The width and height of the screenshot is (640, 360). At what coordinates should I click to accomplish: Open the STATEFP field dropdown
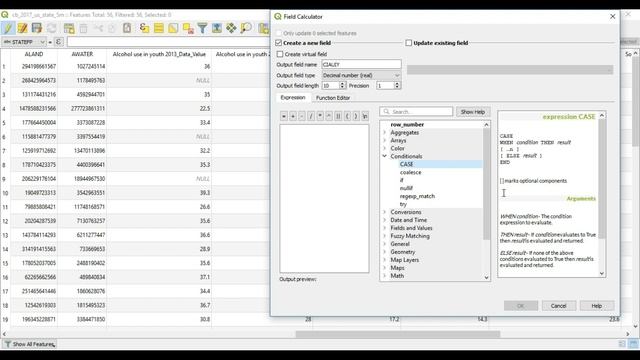pos(24,42)
